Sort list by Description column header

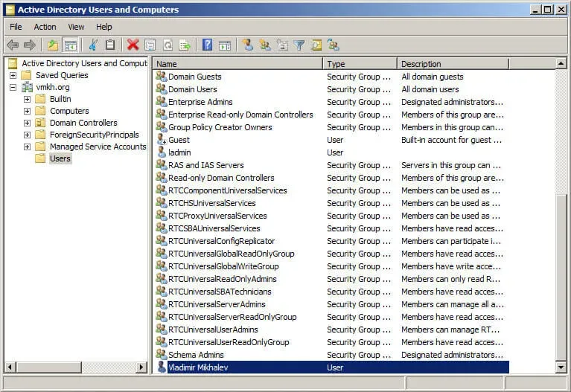pos(453,64)
